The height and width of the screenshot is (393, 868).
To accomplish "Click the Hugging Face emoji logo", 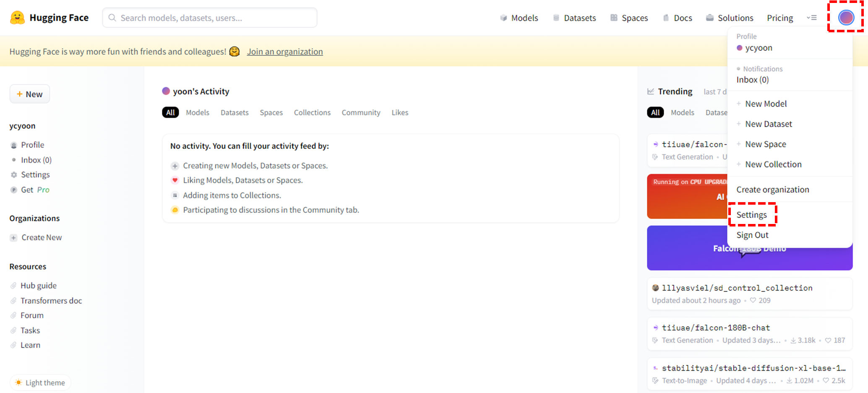I will click(x=17, y=18).
